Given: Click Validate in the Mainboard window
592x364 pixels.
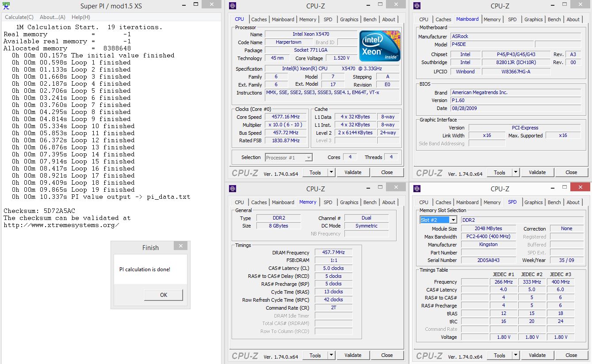Looking at the screenshot, I should pyautogui.click(x=537, y=172).
